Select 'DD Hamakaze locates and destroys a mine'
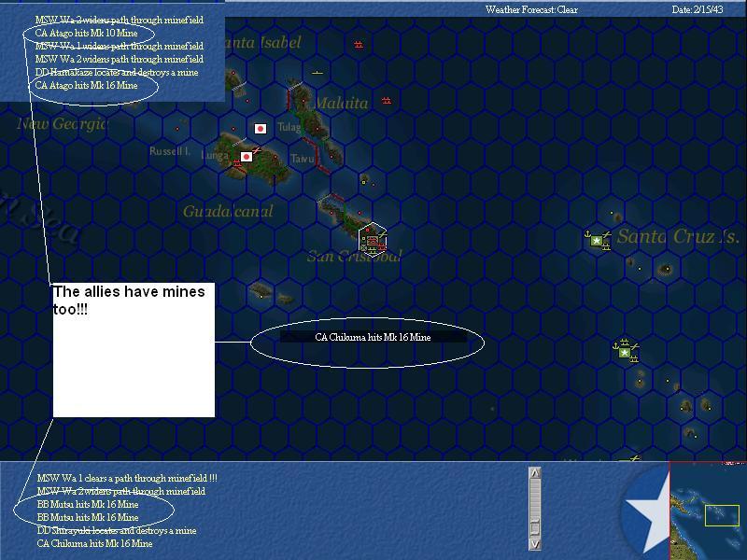The height and width of the screenshot is (560, 747). coord(117,73)
